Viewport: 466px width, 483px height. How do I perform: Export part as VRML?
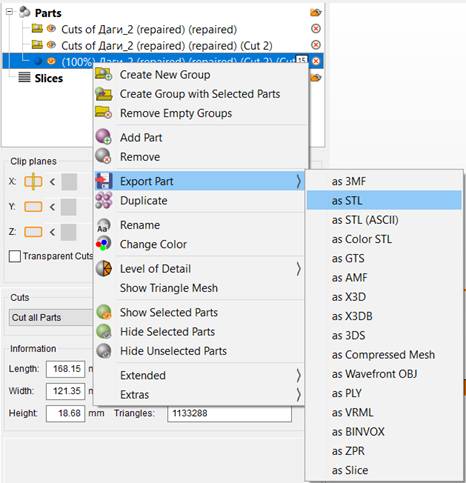[384, 413]
